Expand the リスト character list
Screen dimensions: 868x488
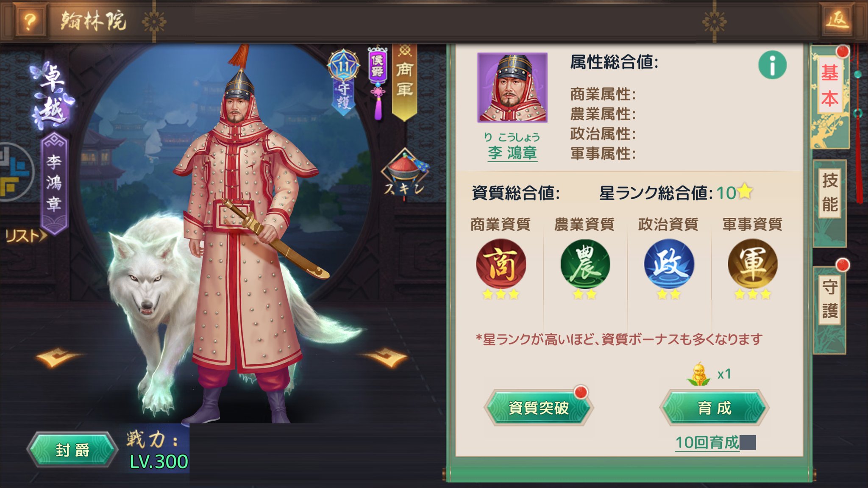point(26,236)
